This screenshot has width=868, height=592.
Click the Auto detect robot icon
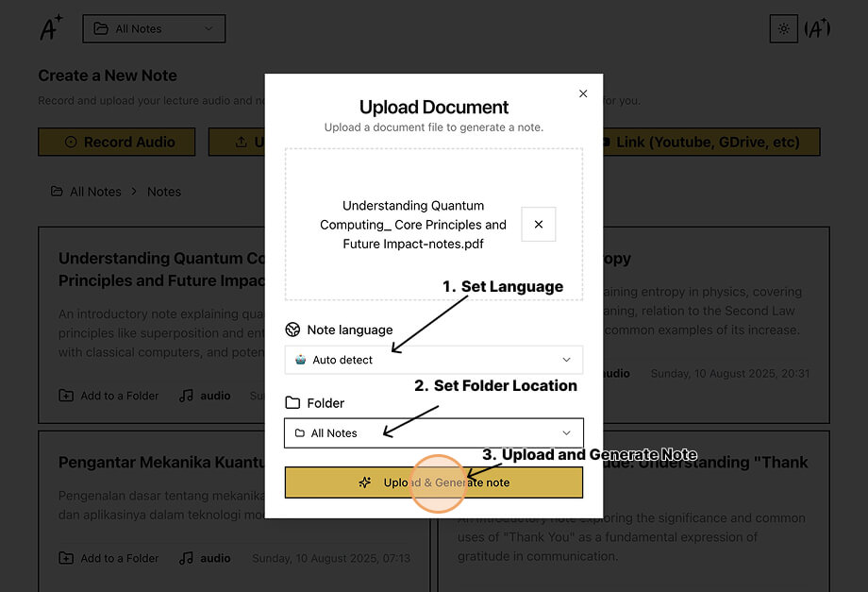pyautogui.click(x=301, y=360)
